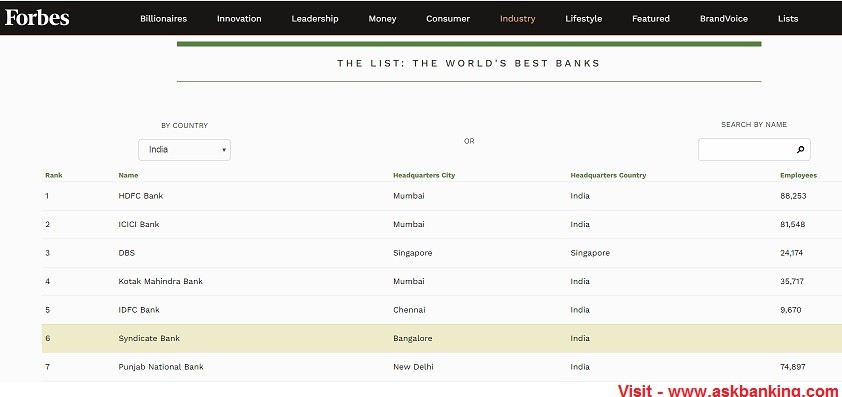
Task: Click India country in HDFC Bank row
Action: point(580,196)
